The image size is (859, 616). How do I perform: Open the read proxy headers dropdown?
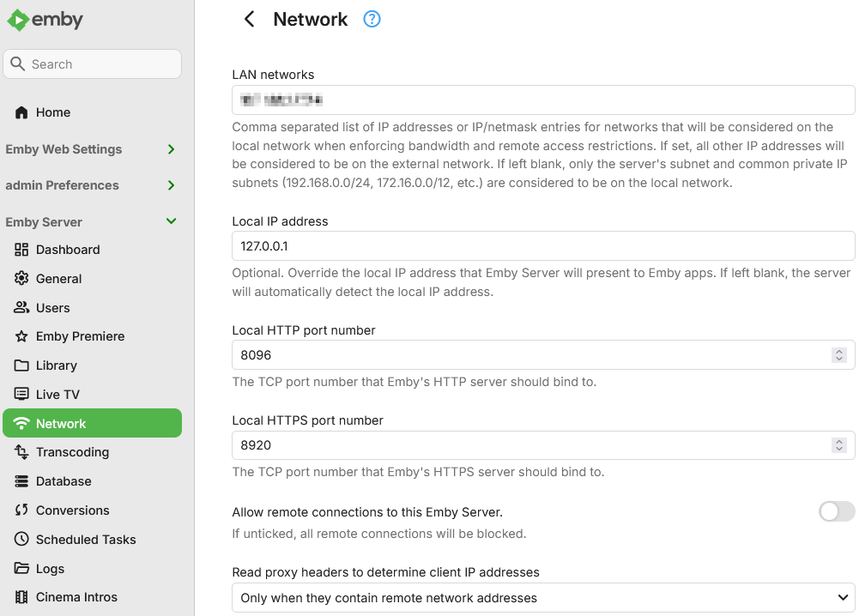(543, 598)
